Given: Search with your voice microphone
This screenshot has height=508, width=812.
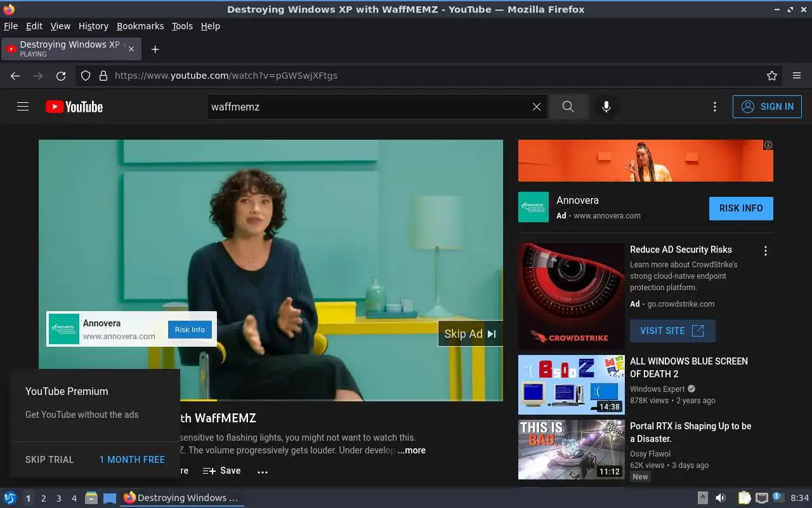Looking at the screenshot, I should click(606, 107).
